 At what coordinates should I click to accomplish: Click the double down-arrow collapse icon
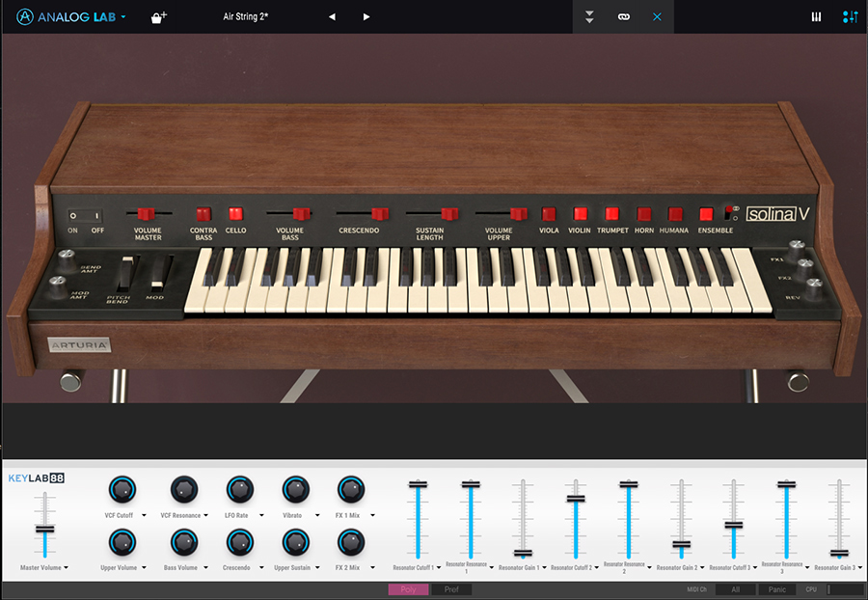tap(589, 17)
